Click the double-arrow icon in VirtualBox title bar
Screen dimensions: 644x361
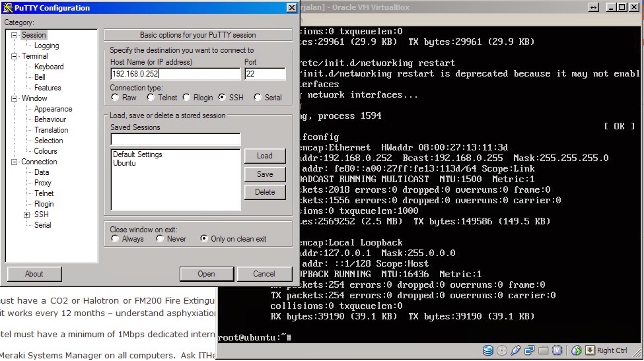594,7
